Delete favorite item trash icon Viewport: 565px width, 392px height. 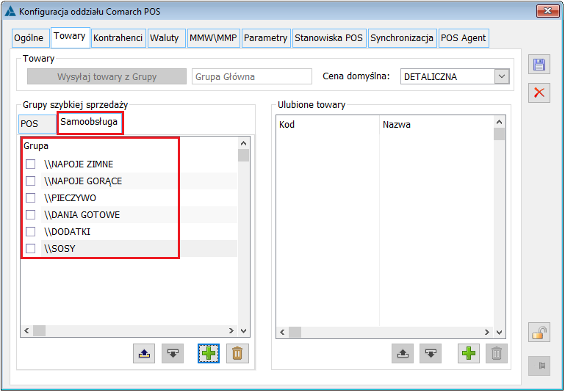497,354
